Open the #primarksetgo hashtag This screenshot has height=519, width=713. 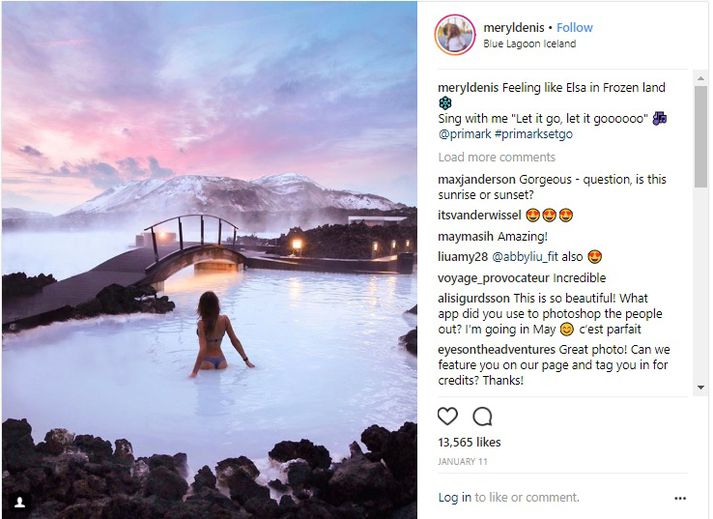point(534,134)
